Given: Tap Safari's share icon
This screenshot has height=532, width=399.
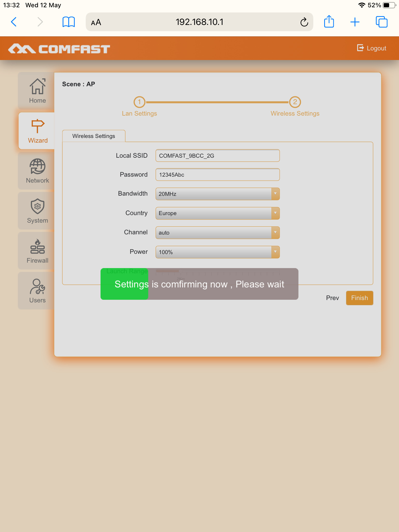Looking at the screenshot, I should (329, 22).
